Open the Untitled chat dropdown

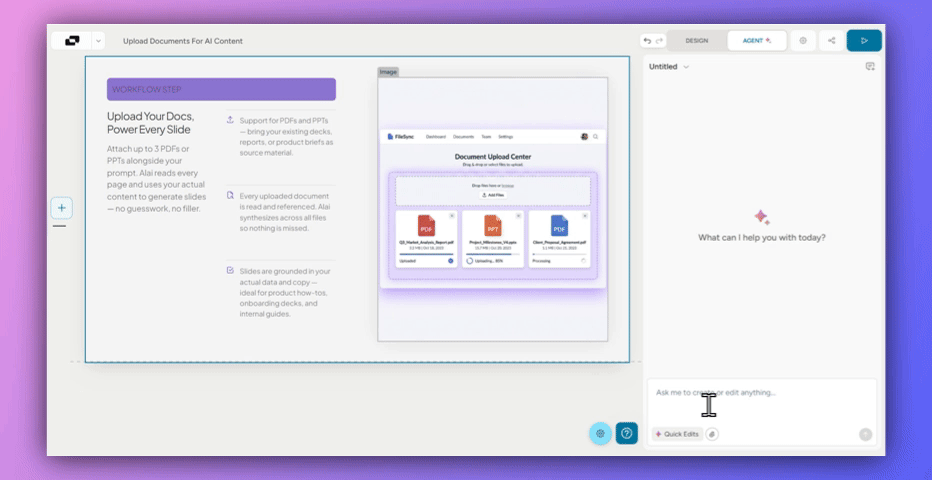pos(669,67)
